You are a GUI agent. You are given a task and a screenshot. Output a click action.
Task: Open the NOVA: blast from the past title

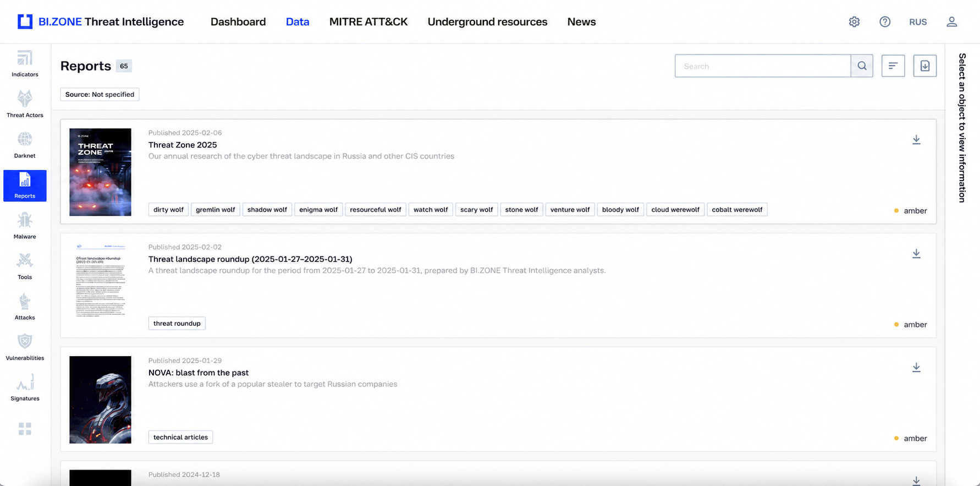pos(199,373)
